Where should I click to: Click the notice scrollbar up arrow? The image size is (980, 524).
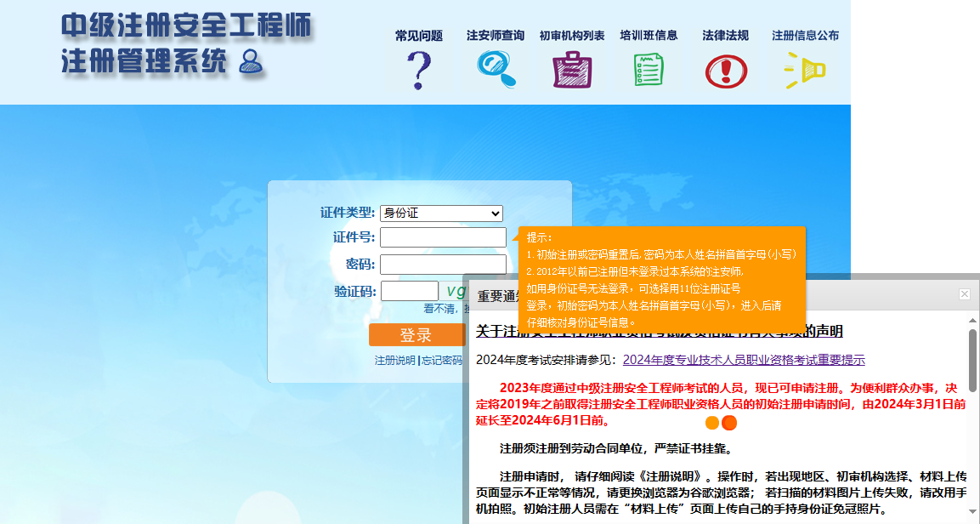pyautogui.click(x=972, y=320)
